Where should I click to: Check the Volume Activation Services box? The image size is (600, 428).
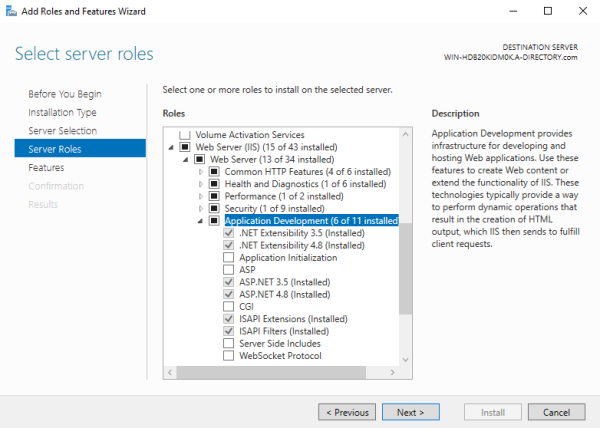[184, 134]
